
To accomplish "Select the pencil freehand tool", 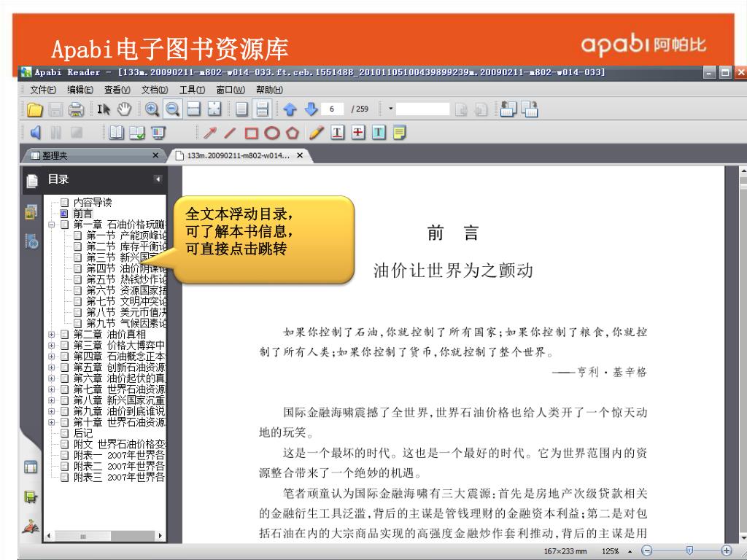I will pos(317,133).
